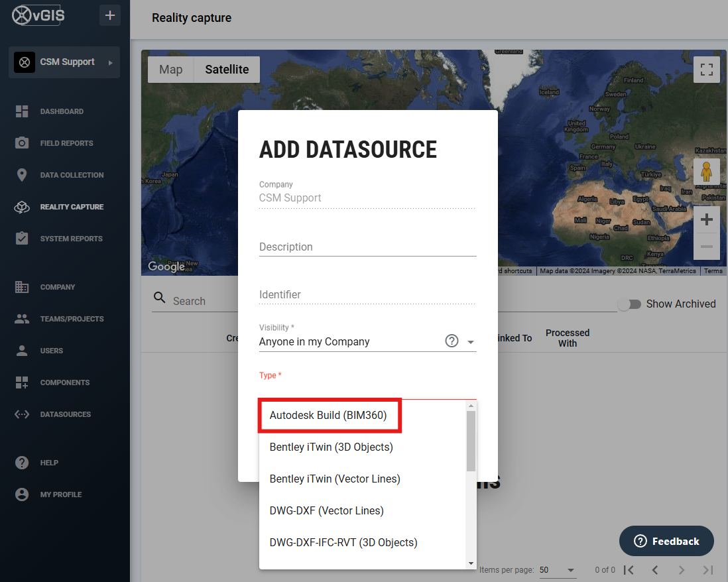Click the search magnifier icon
Image resolution: width=728 pixels, height=582 pixels.
159,298
